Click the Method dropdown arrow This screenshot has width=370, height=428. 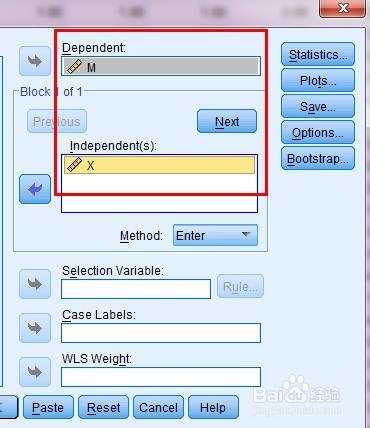pos(246,235)
